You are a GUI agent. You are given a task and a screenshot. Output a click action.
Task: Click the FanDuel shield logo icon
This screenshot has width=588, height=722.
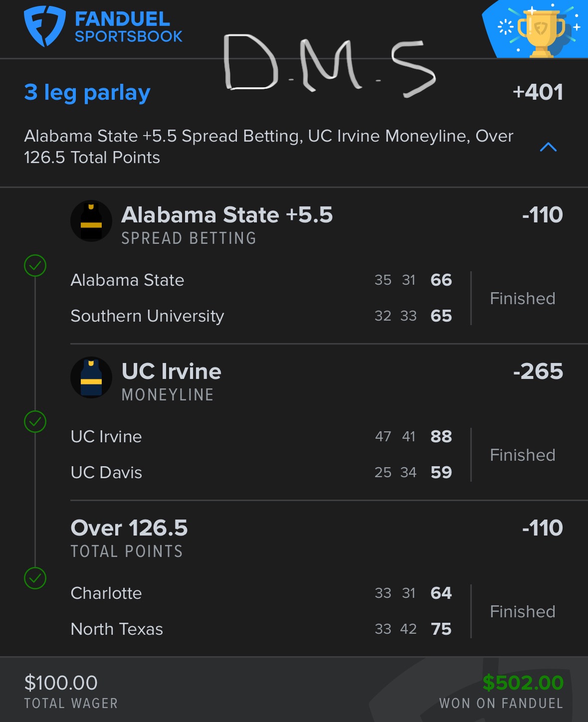44,26
